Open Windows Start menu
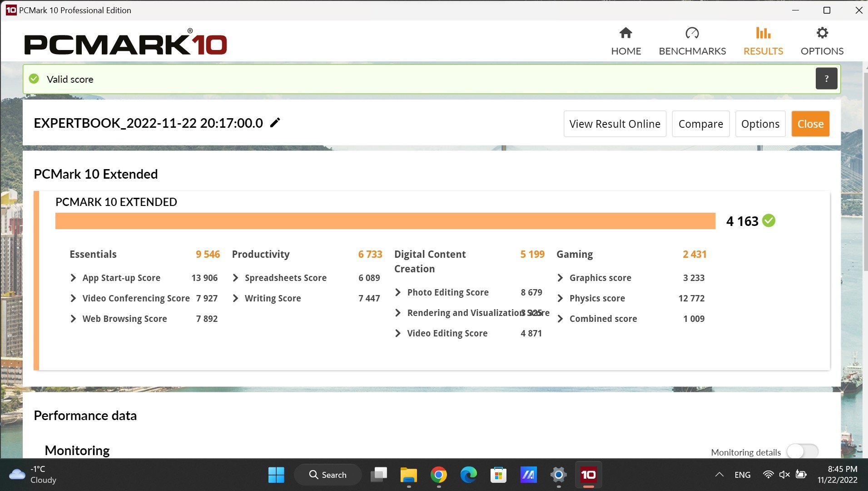Screen dimensions: 868x491 (x=276, y=475)
